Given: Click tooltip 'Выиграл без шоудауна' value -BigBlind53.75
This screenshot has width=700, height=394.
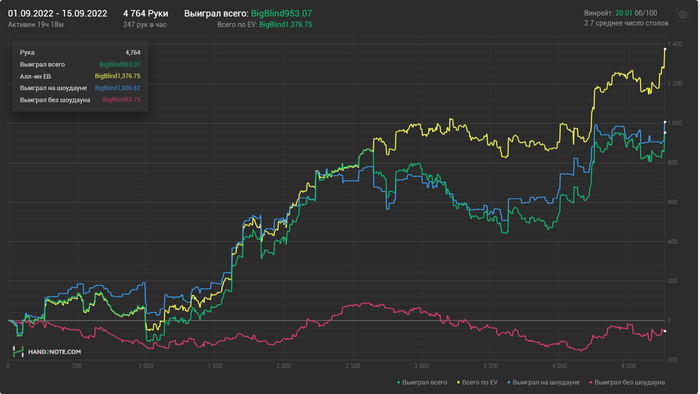Looking at the screenshot, I should click(120, 100).
